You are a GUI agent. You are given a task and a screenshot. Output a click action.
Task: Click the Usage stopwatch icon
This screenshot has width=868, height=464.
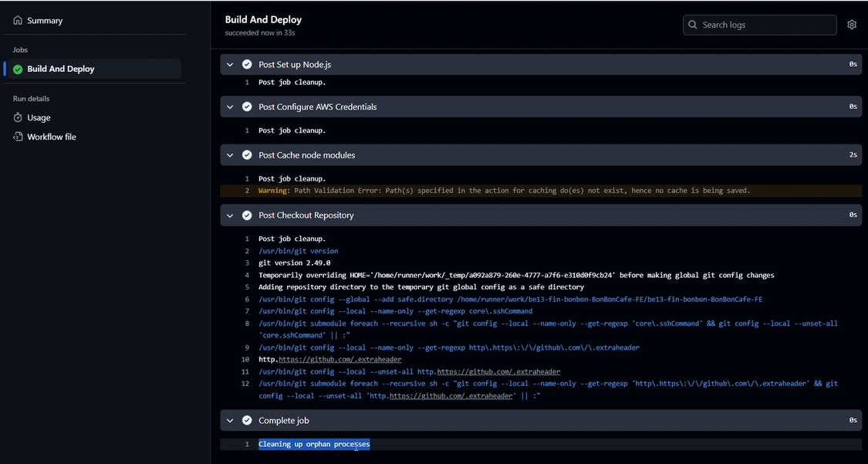point(18,117)
